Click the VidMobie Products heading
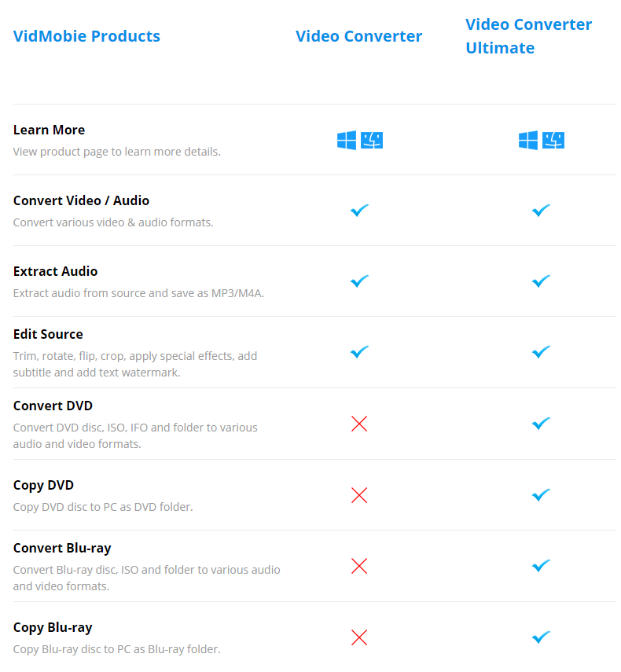 86,36
